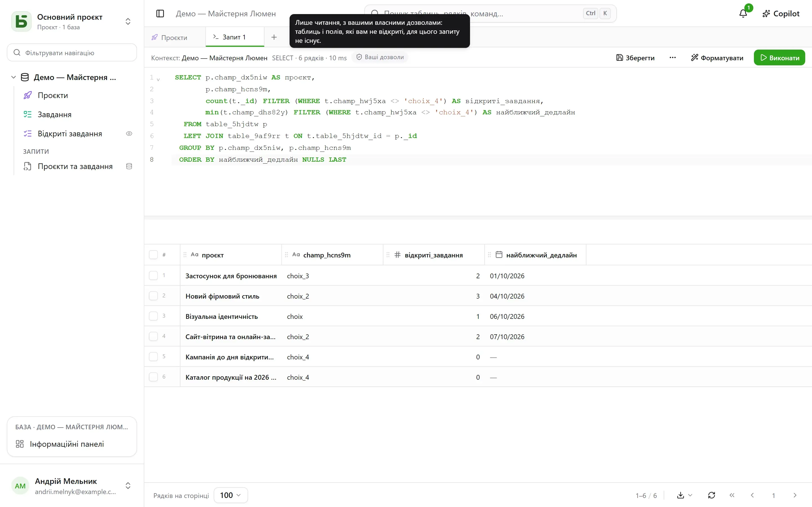Select all rows using header checkbox
The image size is (812, 507).
(x=153, y=255)
